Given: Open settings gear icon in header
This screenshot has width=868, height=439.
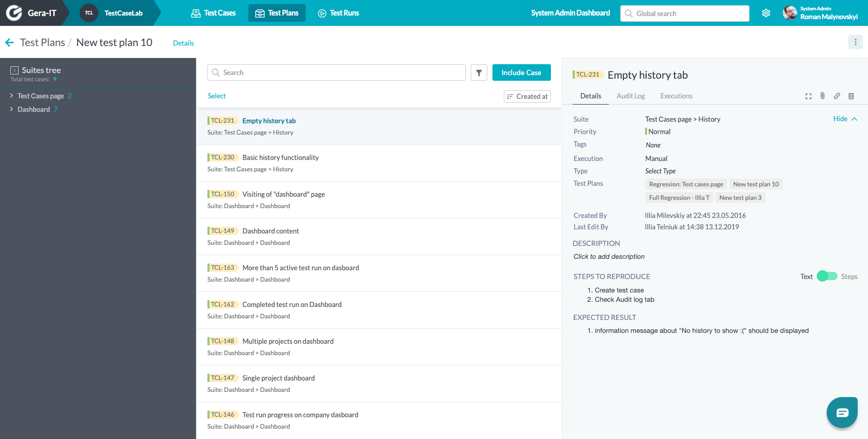Looking at the screenshot, I should click(766, 13).
